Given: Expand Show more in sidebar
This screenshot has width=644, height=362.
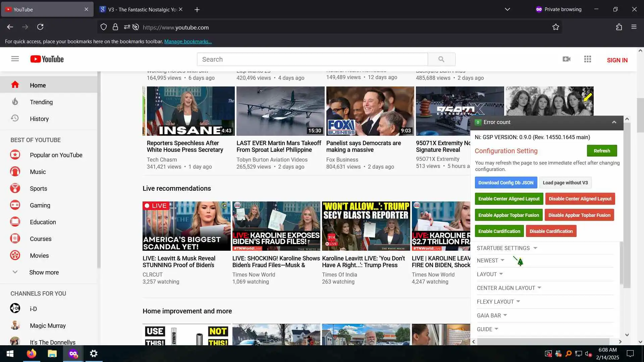Looking at the screenshot, I should point(44,273).
